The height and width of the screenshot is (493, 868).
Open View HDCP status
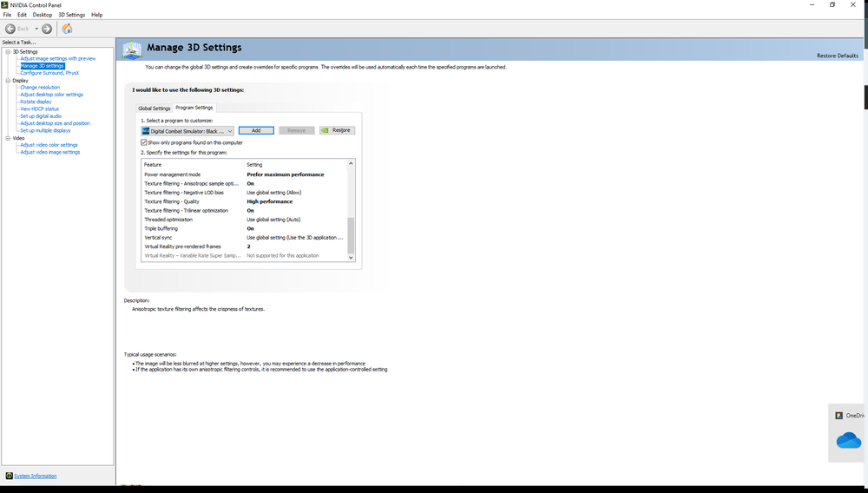pos(39,109)
